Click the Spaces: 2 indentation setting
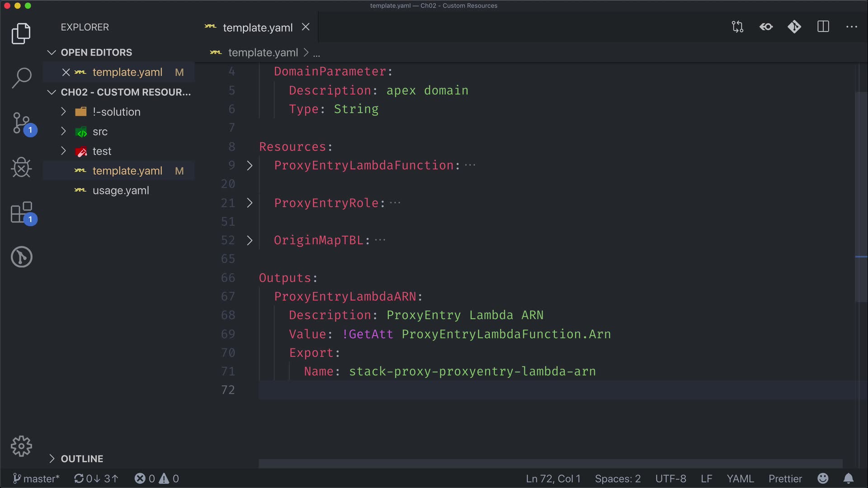The image size is (868, 488). pyautogui.click(x=618, y=479)
